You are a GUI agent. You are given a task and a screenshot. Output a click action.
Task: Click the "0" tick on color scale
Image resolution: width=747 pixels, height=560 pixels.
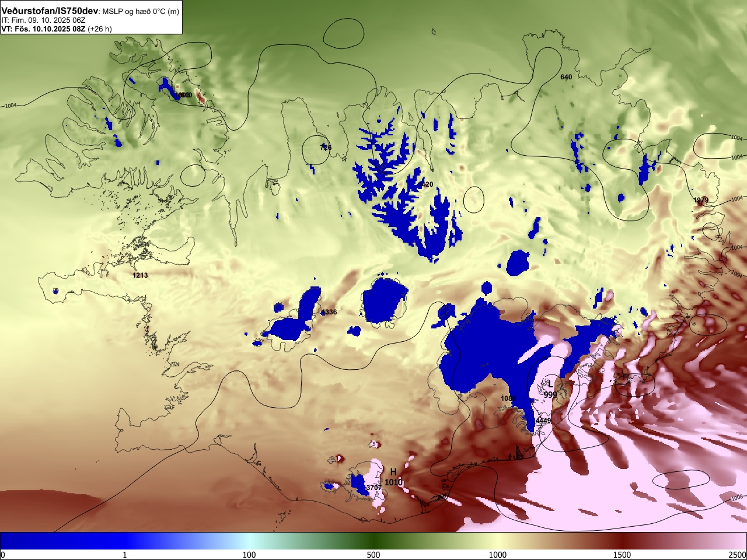point(2,555)
